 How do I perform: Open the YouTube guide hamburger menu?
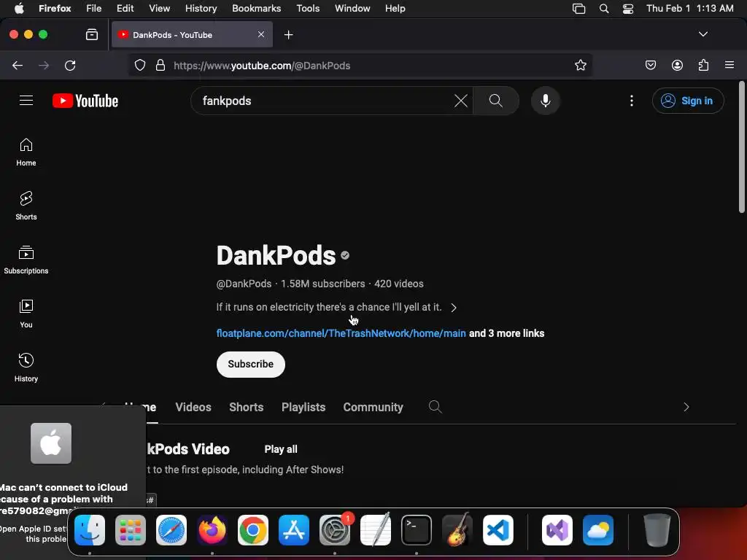pyautogui.click(x=26, y=101)
